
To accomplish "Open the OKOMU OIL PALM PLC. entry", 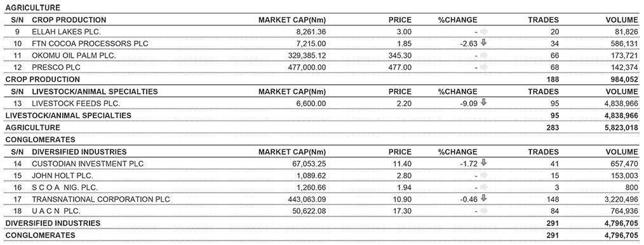I will point(74,55).
